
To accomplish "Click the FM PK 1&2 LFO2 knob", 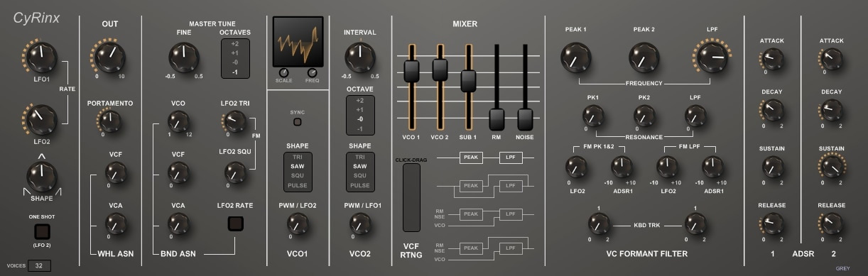I will click(575, 167).
